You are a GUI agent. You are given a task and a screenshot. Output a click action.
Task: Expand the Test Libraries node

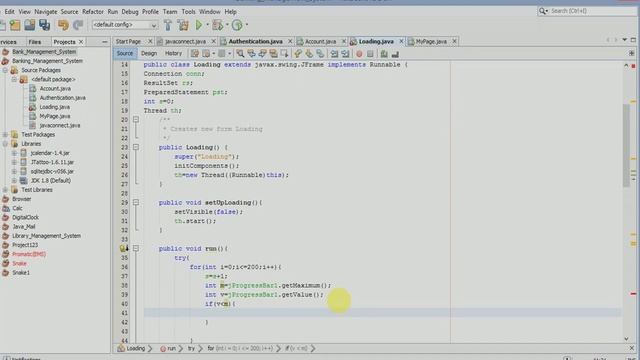[5, 189]
